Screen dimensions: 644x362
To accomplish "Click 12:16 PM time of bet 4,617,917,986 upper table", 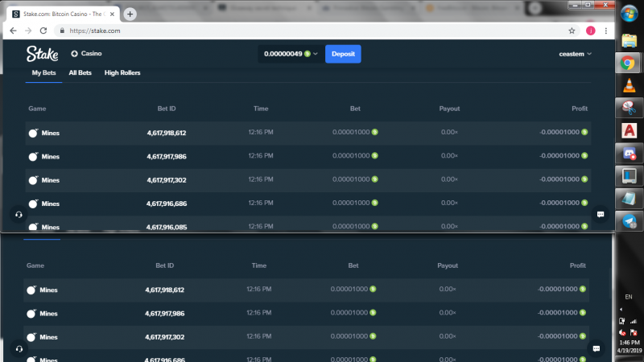I will (261, 156).
